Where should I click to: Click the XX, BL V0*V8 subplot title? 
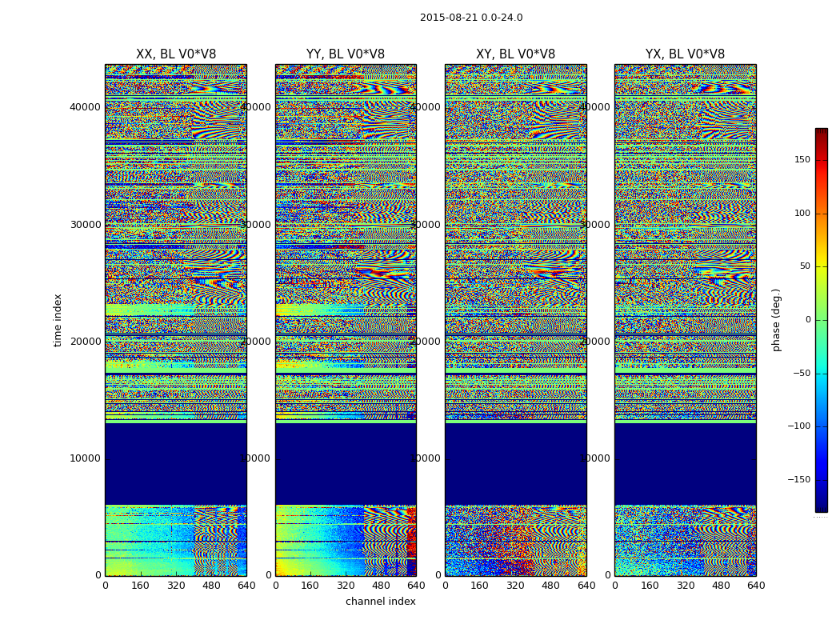pos(176,54)
